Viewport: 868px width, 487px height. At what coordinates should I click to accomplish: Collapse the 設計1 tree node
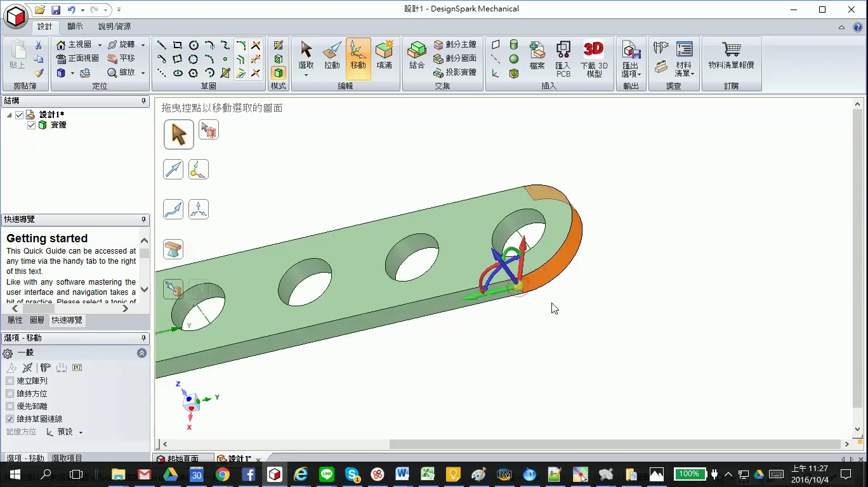pyautogui.click(x=9, y=115)
